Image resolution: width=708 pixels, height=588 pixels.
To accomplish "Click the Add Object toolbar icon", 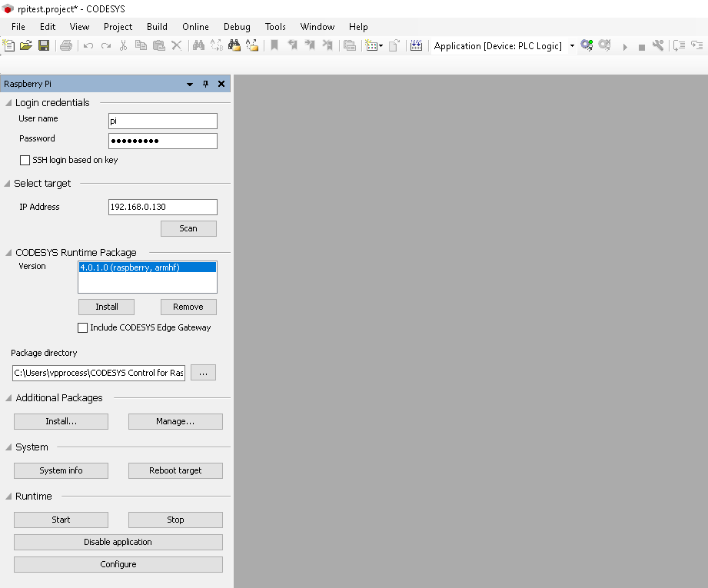I will click(374, 45).
